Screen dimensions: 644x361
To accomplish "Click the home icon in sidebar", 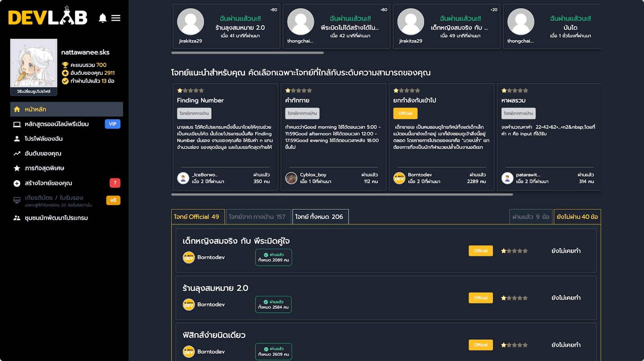I will coord(17,109).
